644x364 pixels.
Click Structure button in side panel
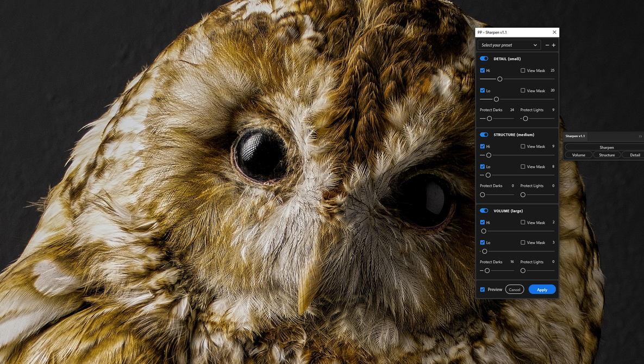pos(607,155)
